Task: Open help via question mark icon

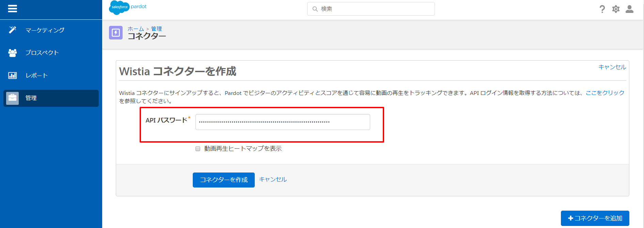Action: pyautogui.click(x=602, y=9)
